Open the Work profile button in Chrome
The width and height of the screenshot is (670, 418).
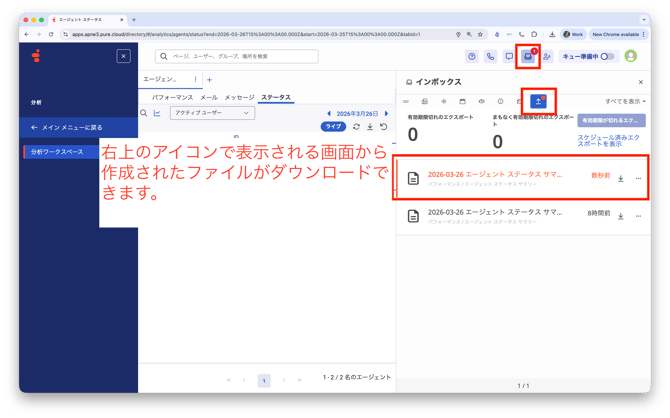573,34
